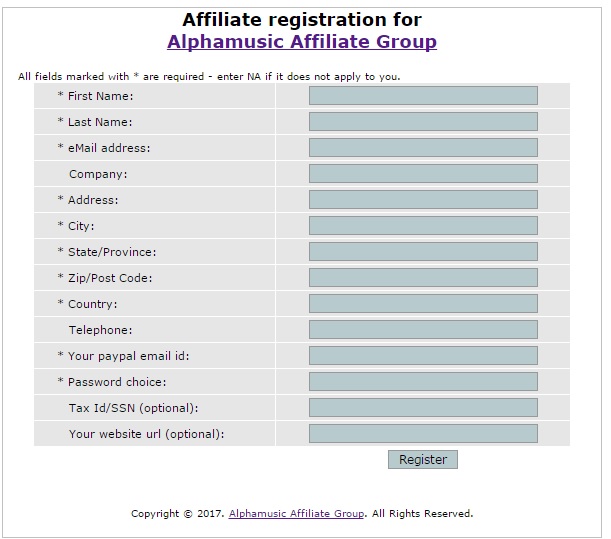Click the Tax Id/SSN input
Viewport: 611px width, 539px height.
pos(423,408)
